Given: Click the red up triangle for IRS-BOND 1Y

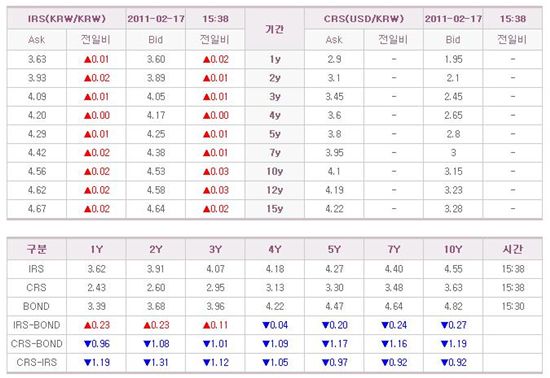Looking at the screenshot, I should (88, 325).
